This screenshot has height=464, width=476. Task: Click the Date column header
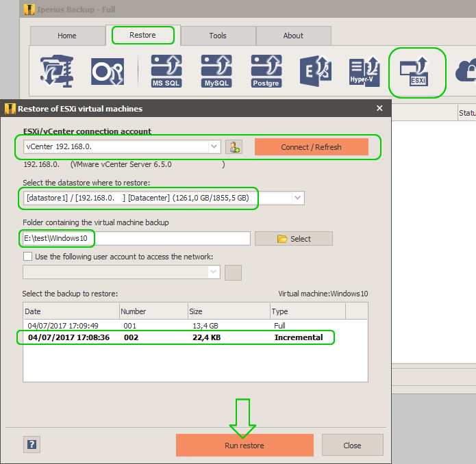coord(72,311)
